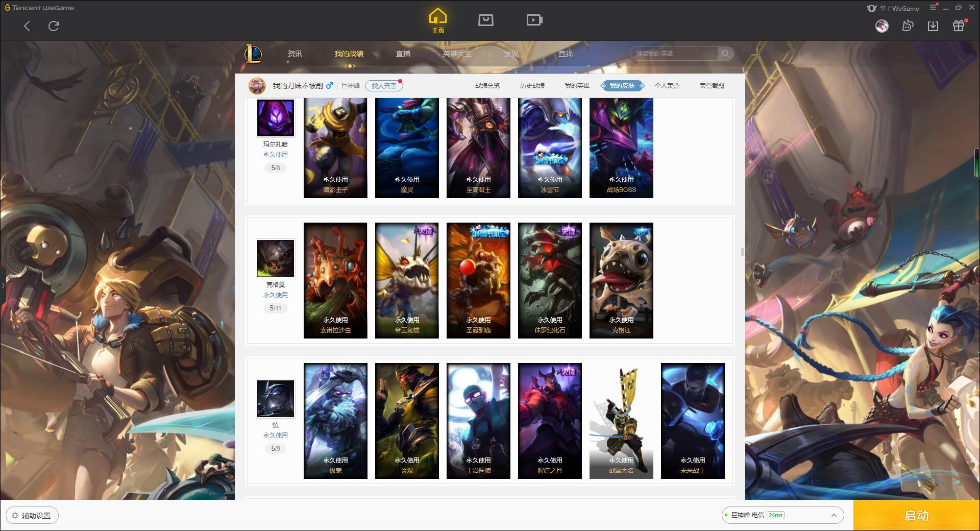Click the gear icon in 辅助设置
The height and width of the screenshot is (531, 980).
[15, 516]
